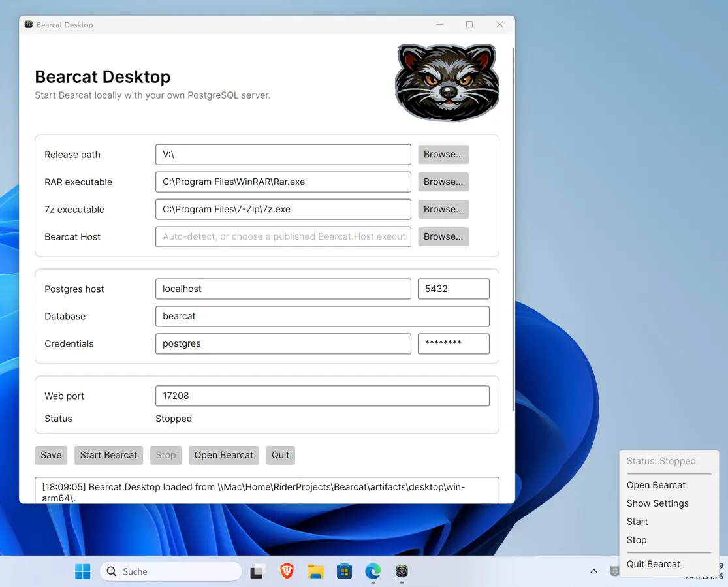Click the 'Start Bearcat locally' subtitle text

click(152, 96)
